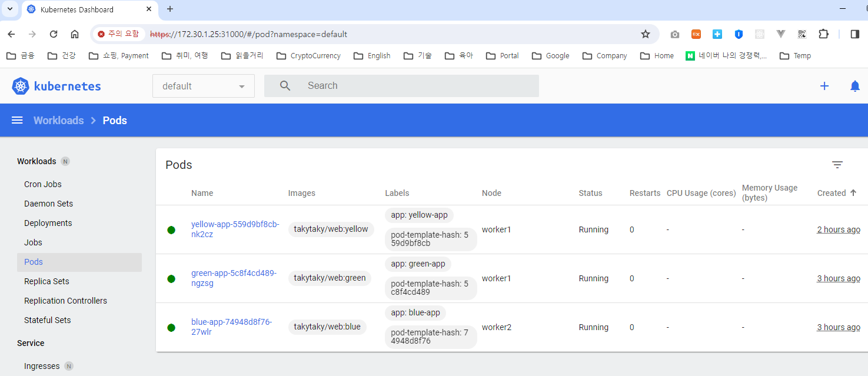Open the Company bookmark folder
868x376 pixels.
coord(605,56)
